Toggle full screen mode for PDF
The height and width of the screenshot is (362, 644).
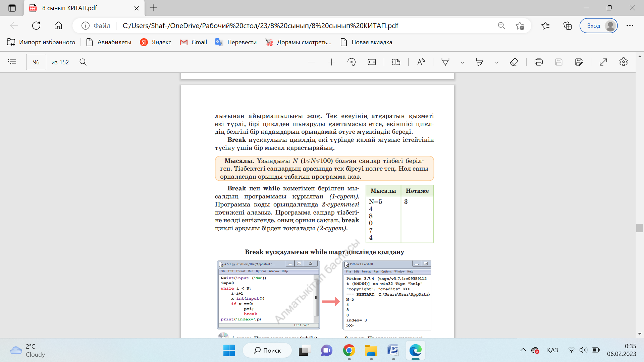(603, 62)
